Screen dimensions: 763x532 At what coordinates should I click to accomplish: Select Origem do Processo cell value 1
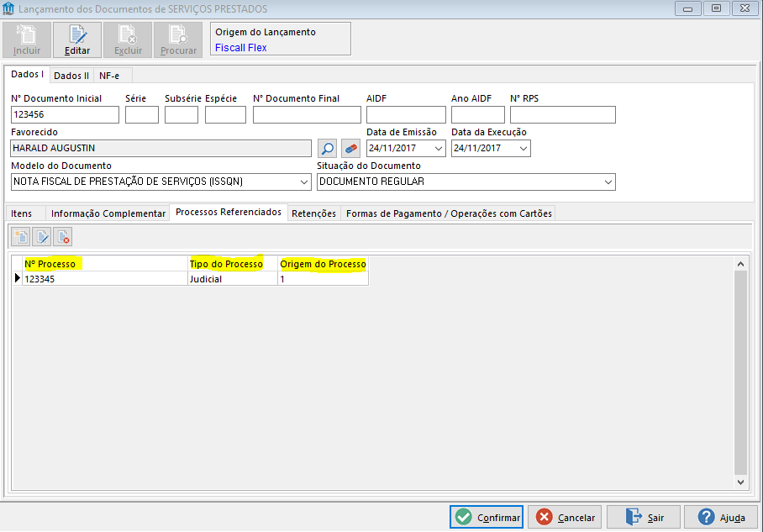pos(324,279)
